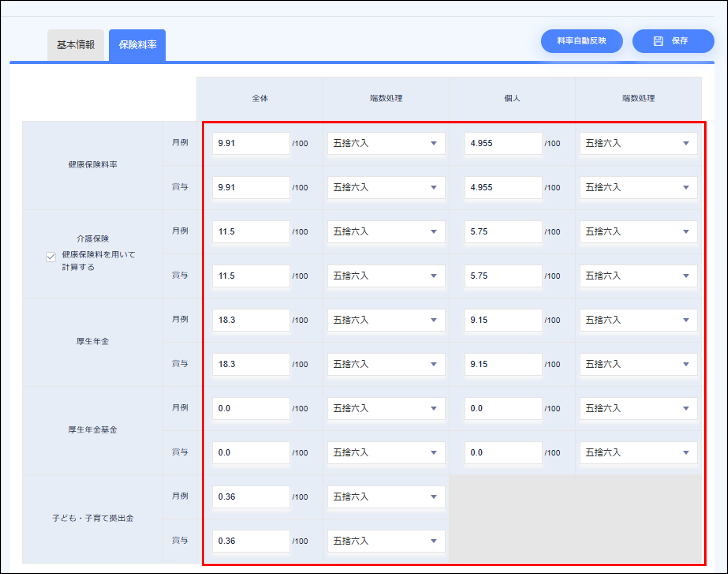The image size is (728, 574).
Task: Expand 健康保険料率 賞与 個人 rounding dropdown
Action: click(x=638, y=187)
